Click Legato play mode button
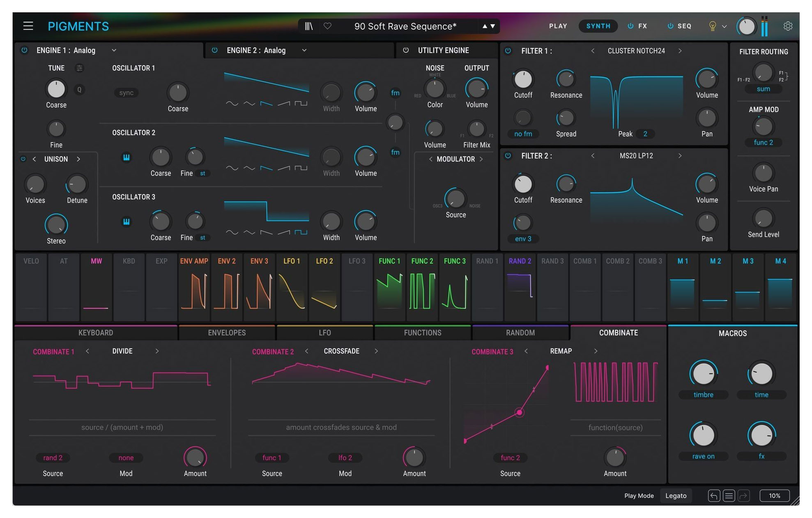The height and width of the screenshot is (518, 812). 676,496
